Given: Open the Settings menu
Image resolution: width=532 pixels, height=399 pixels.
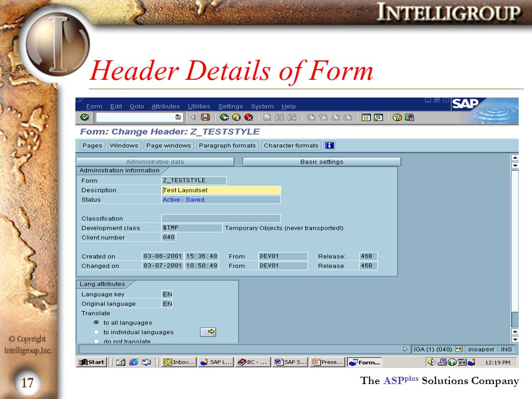Looking at the screenshot, I should pos(231,106).
